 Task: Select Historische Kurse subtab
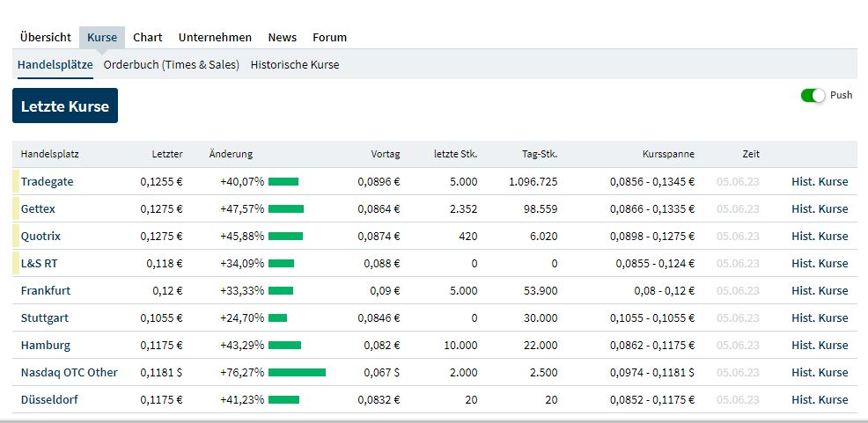(295, 64)
